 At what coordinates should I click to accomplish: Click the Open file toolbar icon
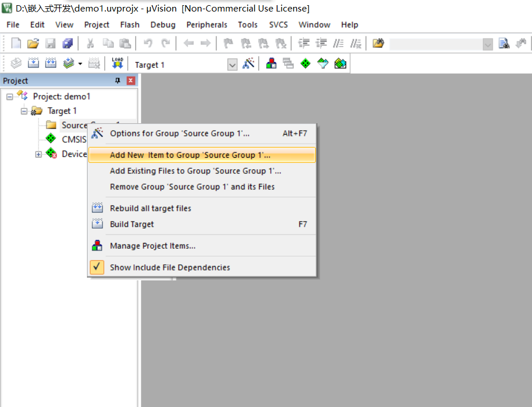pyautogui.click(x=33, y=43)
